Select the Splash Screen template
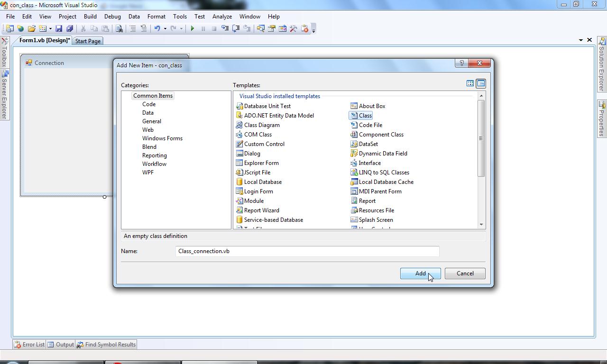Viewport: 607px width, 364px height. [372, 220]
